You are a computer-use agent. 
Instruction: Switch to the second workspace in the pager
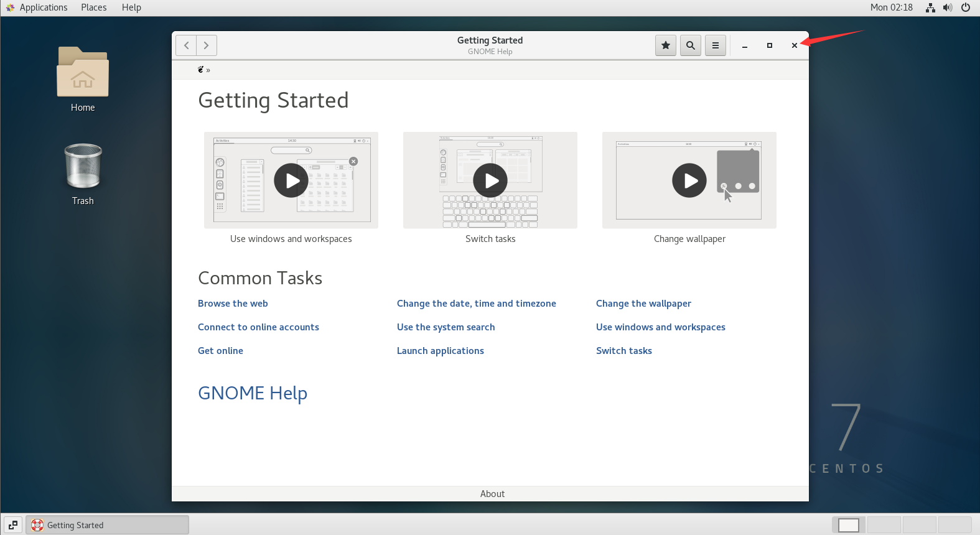[x=884, y=525]
